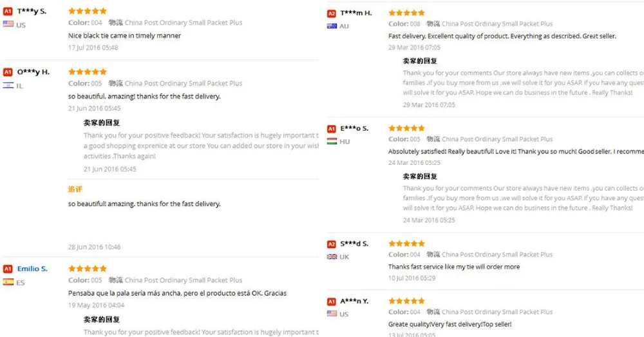Click the Hungary flag under E***o S.
Image resolution: width=644 pixels, height=337 pixels.
click(332, 141)
